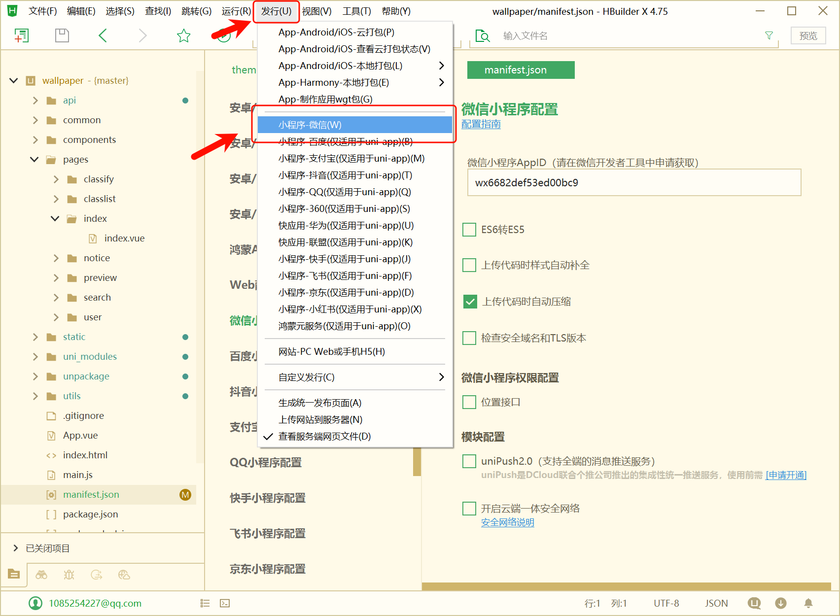The image size is (840, 616).
Task: Click the bottom horizontal scrollbar
Action: pyautogui.click(x=626, y=586)
